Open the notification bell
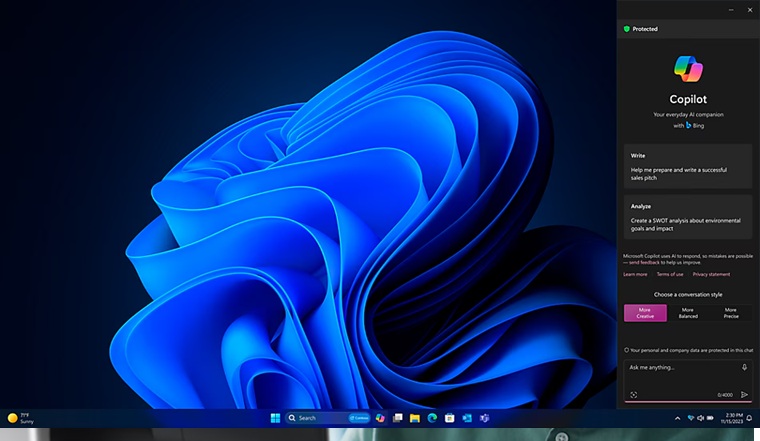Viewport: 760px width, 441px height. (x=749, y=418)
